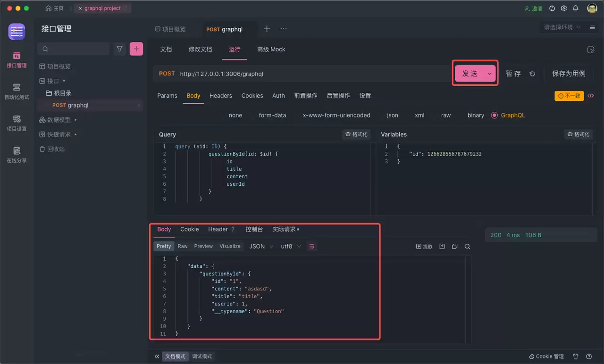
Task: Select the raw body type
Action: tap(446, 115)
